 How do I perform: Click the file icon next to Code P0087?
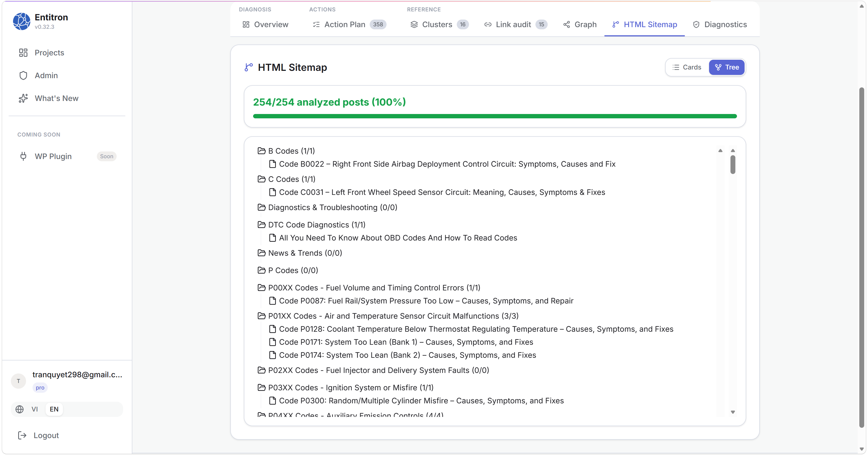pos(273,301)
